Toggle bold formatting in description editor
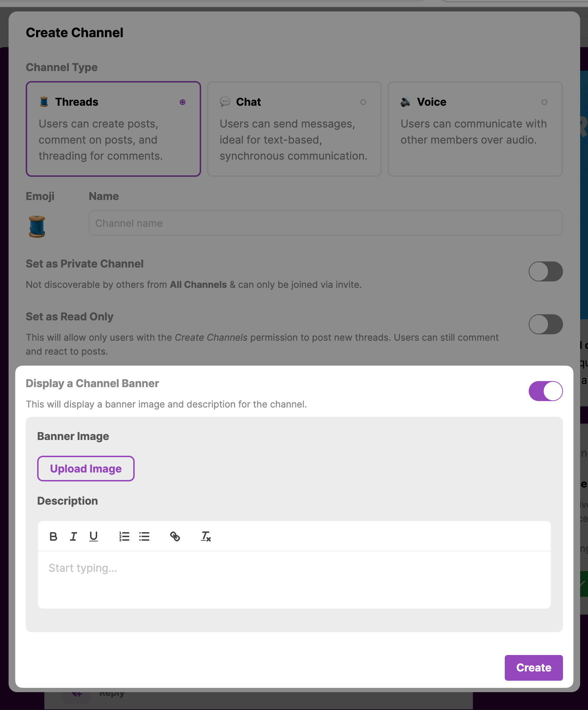The image size is (588, 710). pyautogui.click(x=53, y=536)
